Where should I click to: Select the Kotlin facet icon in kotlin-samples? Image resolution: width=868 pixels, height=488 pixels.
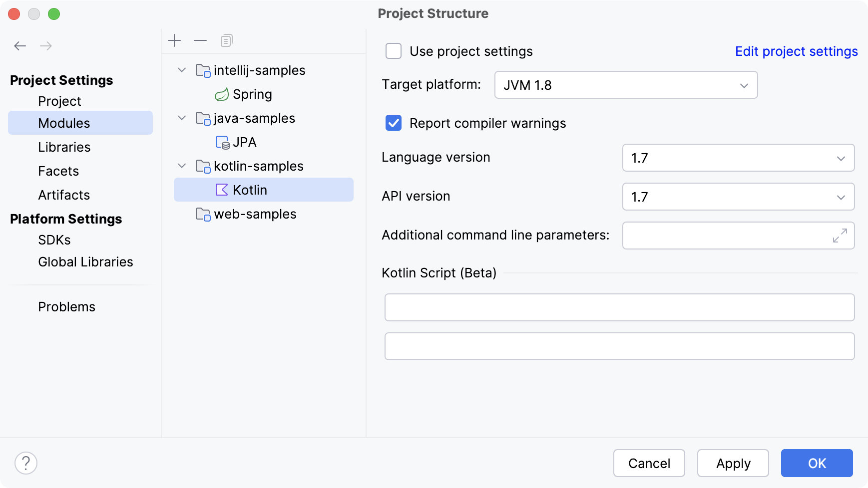click(221, 190)
